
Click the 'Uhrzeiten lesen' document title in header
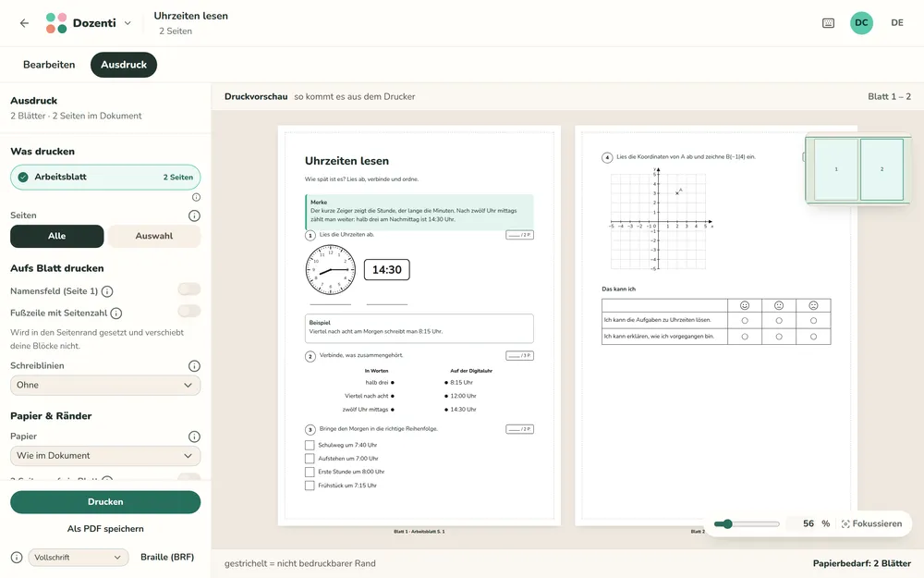(191, 16)
